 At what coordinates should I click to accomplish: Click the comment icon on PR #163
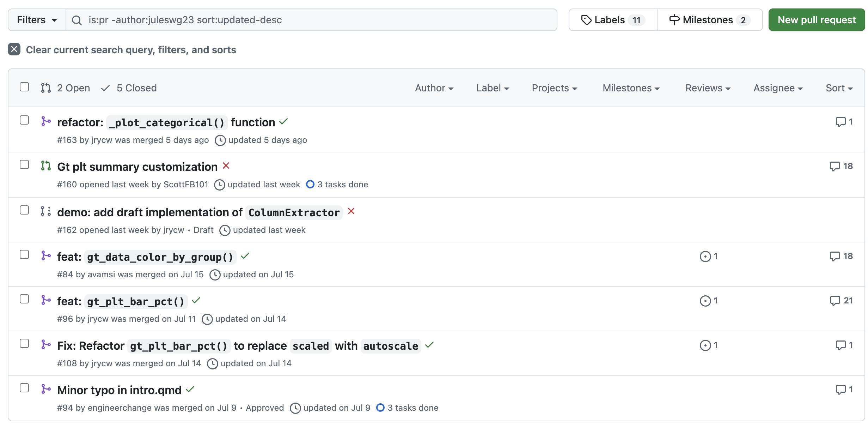(841, 122)
